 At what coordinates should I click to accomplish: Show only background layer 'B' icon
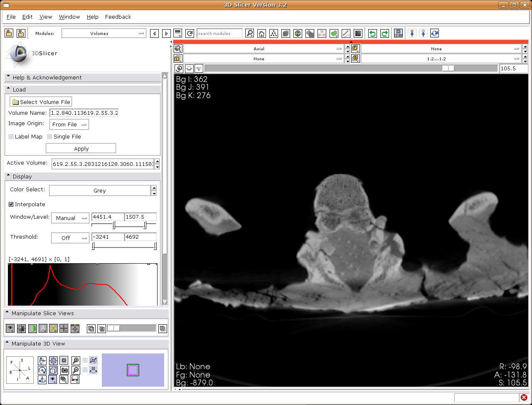coord(102,329)
